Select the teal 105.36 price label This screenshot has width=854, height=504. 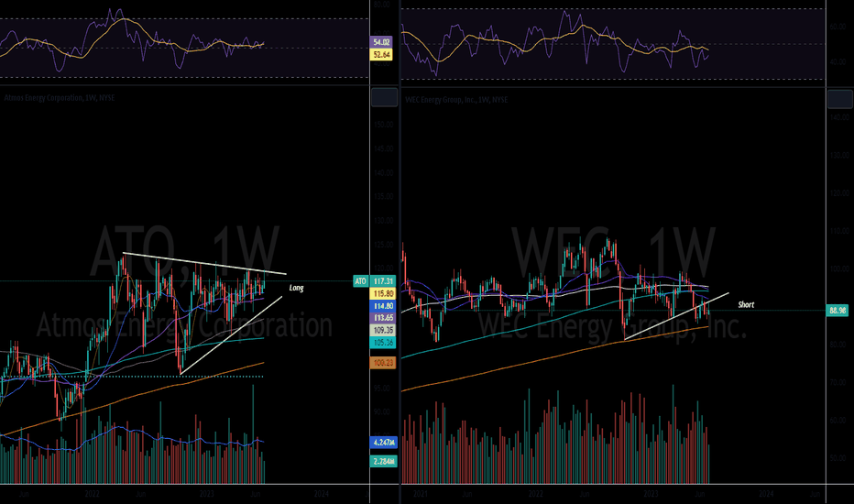click(383, 343)
